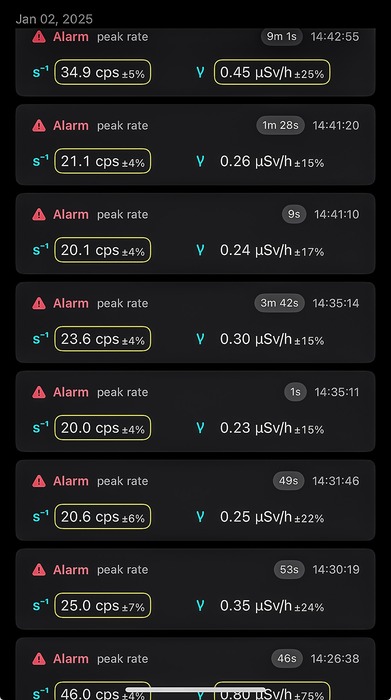
Task: Tap the alarm warning icon at 14:31:46
Action: coord(39,481)
